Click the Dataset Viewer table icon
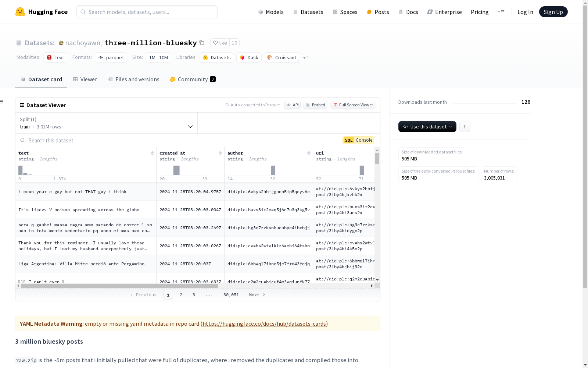588x368 pixels. (x=22, y=105)
